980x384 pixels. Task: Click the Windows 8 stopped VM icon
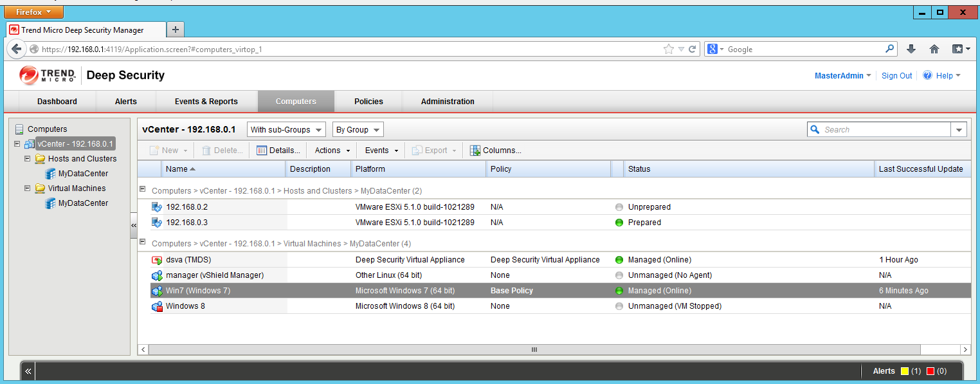(157, 306)
